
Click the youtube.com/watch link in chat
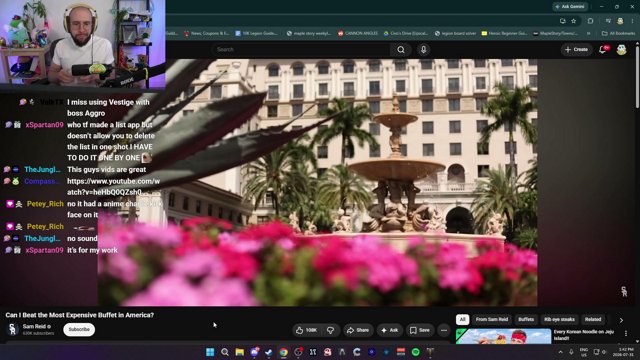pyautogui.click(x=113, y=187)
